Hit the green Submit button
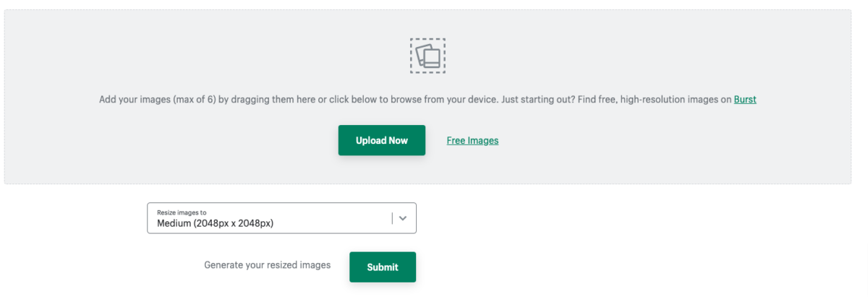Image resolution: width=868 pixels, height=307 pixels. pyautogui.click(x=383, y=267)
